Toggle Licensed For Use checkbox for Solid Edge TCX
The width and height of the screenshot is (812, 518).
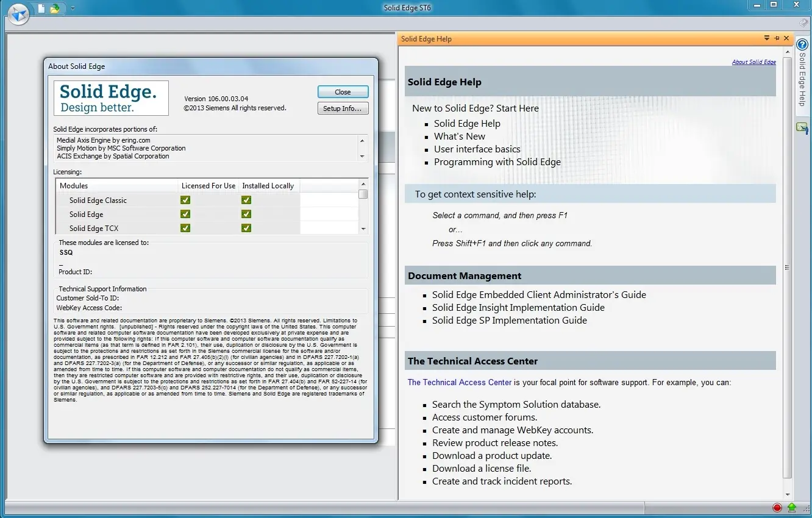(185, 228)
